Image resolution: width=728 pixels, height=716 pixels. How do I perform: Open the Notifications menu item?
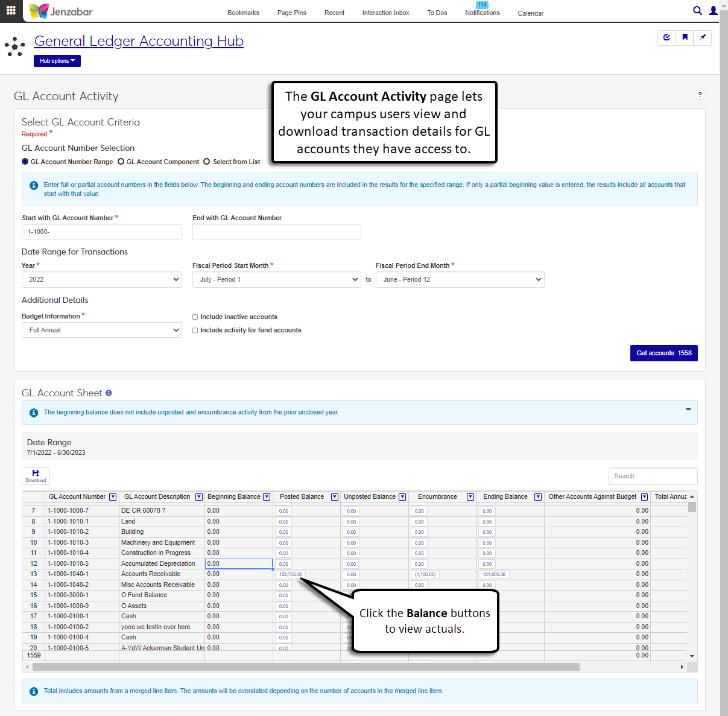(482, 13)
